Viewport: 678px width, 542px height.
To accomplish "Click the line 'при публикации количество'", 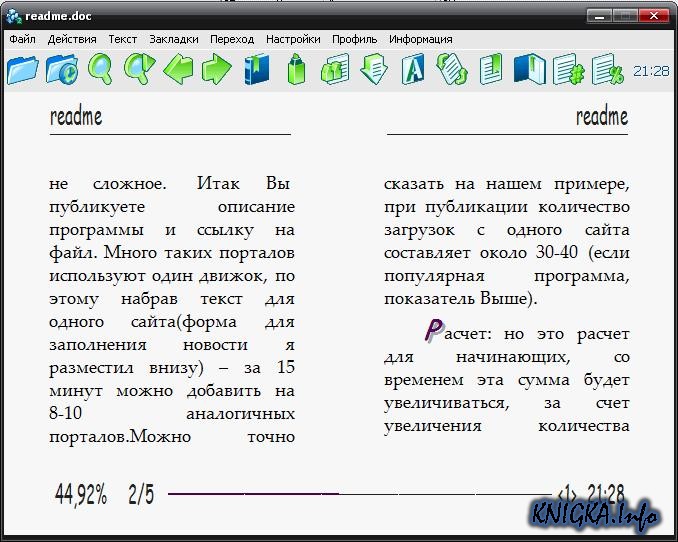I will coord(507,207).
